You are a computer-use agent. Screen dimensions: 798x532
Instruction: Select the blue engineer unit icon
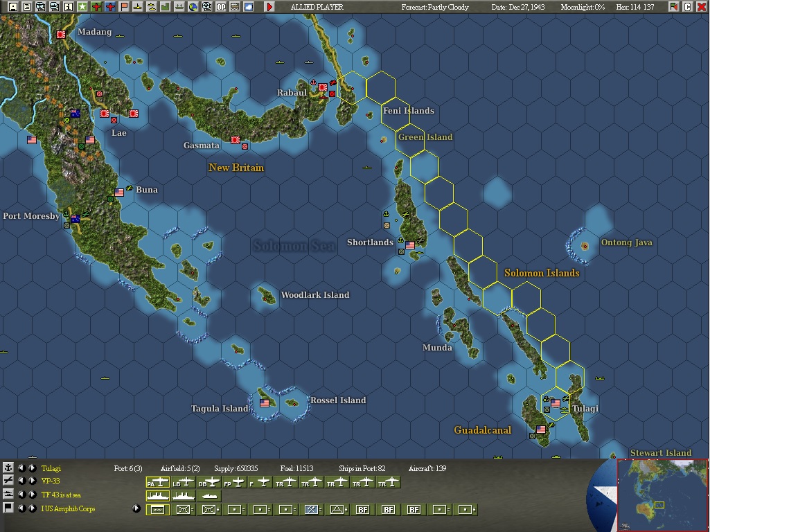(312, 510)
